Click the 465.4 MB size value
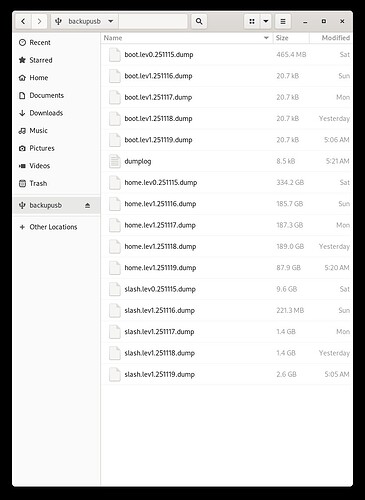The width and height of the screenshot is (365, 500). (x=291, y=55)
